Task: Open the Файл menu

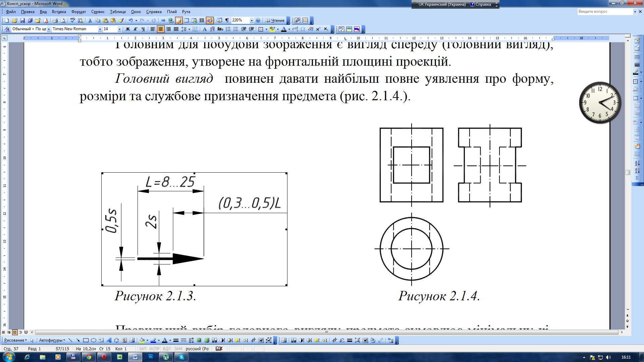Action: (x=11, y=12)
